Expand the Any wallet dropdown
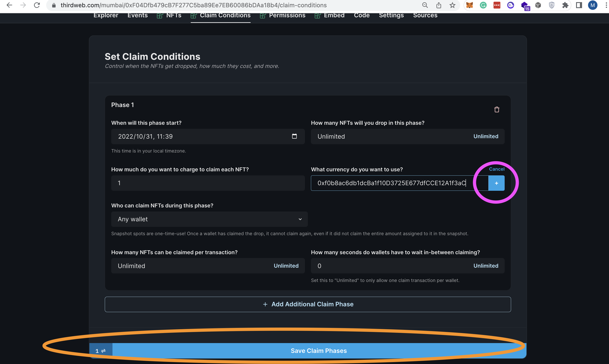609x364 pixels. [x=209, y=219]
